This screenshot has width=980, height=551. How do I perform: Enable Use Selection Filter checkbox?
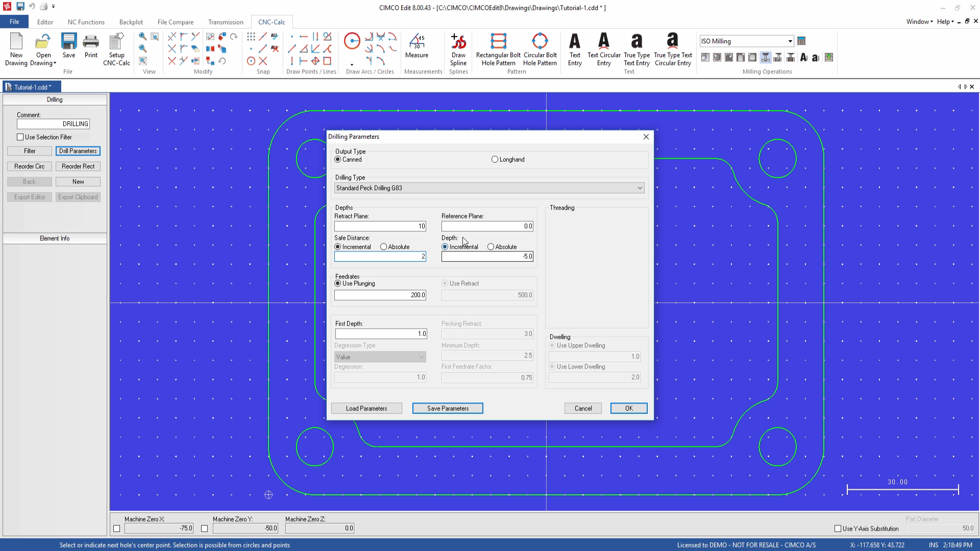(x=20, y=137)
